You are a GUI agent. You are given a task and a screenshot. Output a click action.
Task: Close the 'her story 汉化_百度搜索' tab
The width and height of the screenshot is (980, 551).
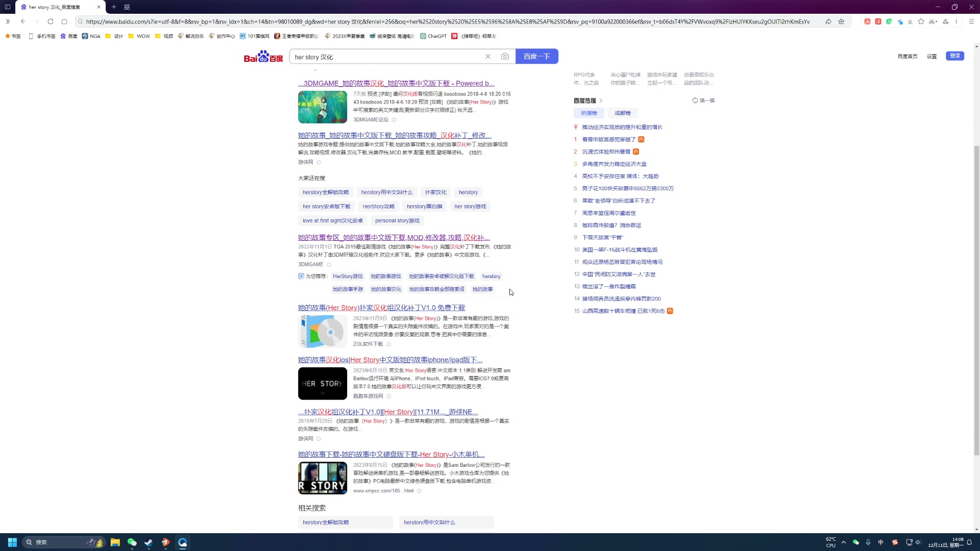(x=99, y=7)
